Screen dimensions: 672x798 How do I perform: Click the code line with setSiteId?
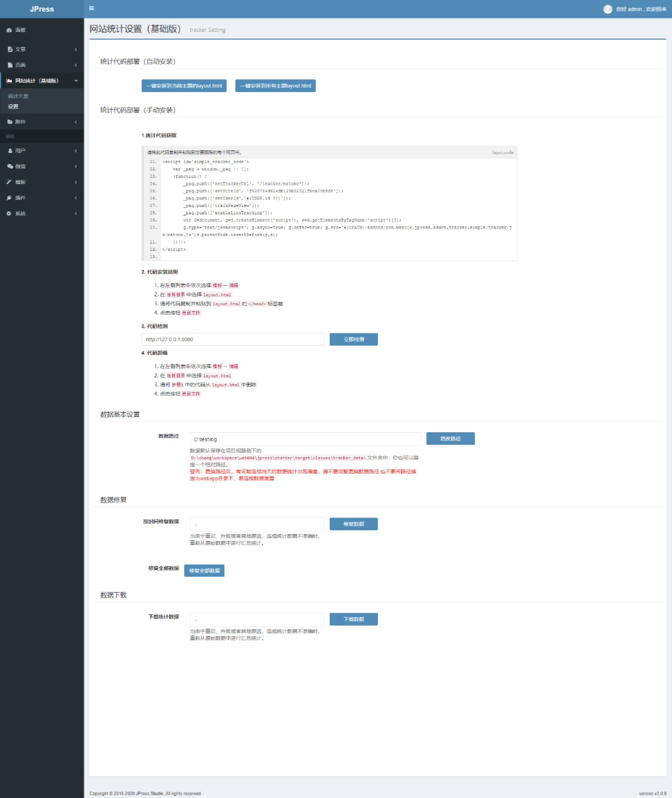(263, 191)
